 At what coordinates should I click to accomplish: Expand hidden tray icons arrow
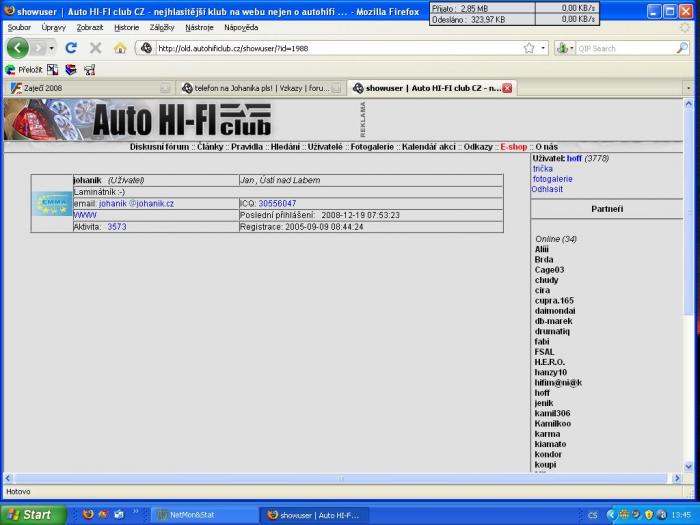[611, 515]
